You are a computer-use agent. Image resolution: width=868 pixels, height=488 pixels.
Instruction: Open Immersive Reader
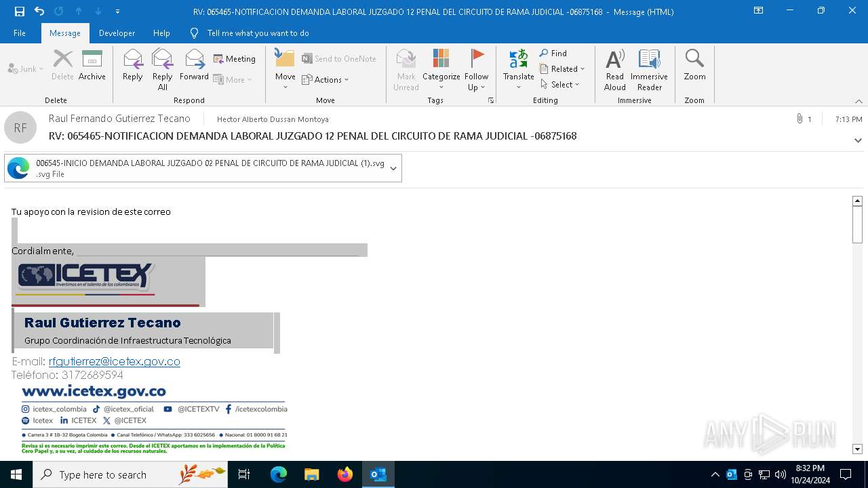tap(650, 69)
